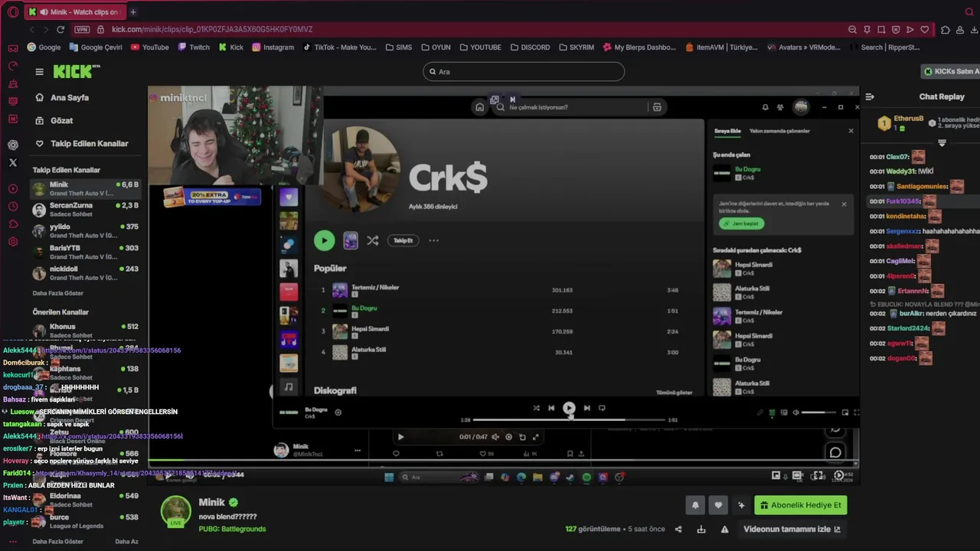The width and height of the screenshot is (980, 551).
Task: Click username Waddy31 in Chat Replay
Action: click(x=900, y=171)
